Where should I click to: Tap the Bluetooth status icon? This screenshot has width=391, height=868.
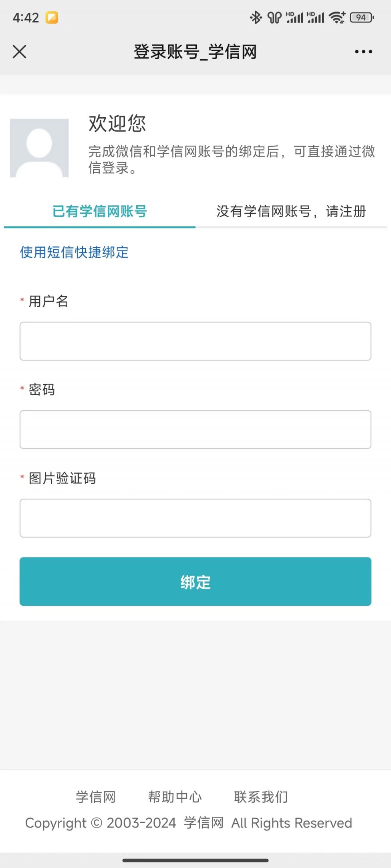tap(256, 18)
